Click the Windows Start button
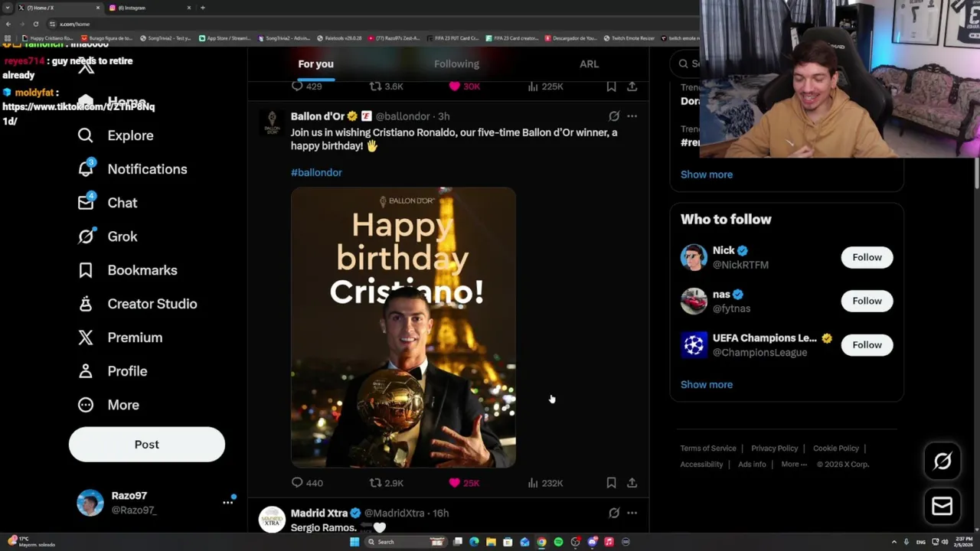The height and width of the screenshot is (551, 980). [x=354, y=542]
